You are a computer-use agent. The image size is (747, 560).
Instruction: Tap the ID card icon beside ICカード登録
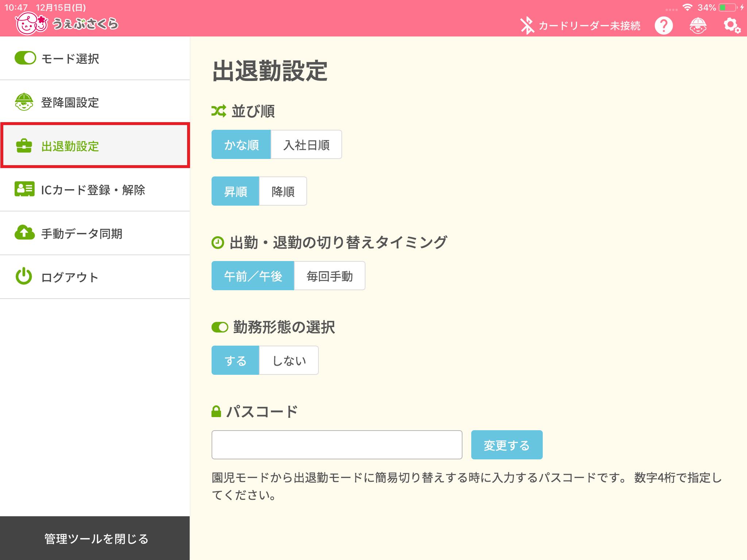[24, 189]
